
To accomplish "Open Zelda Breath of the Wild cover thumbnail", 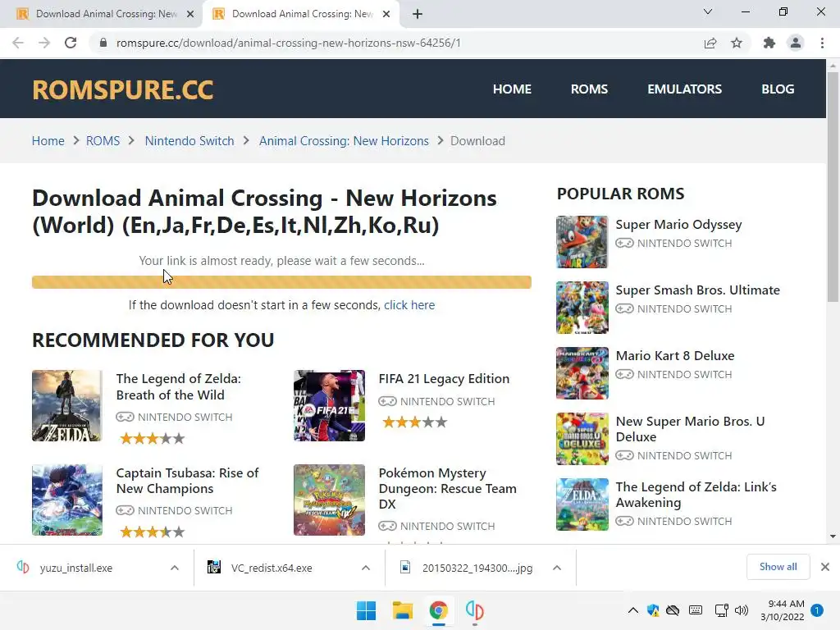I will [x=67, y=405].
